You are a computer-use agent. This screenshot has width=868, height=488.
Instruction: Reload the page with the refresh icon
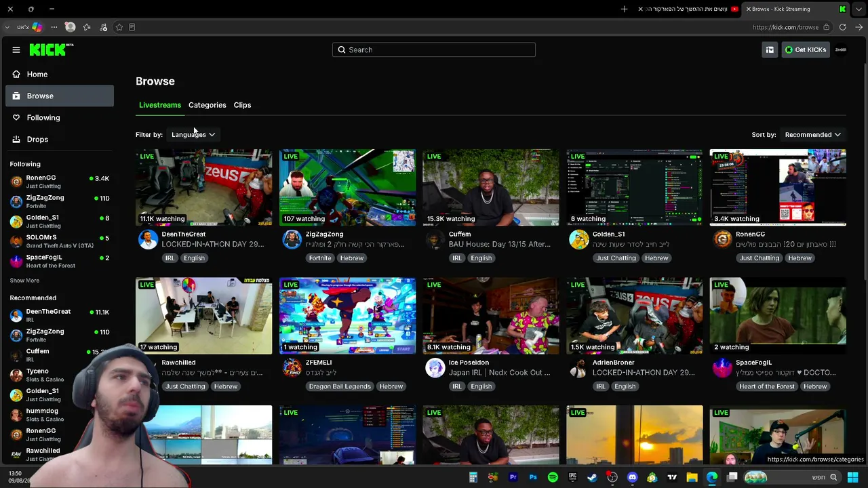click(x=842, y=27)
